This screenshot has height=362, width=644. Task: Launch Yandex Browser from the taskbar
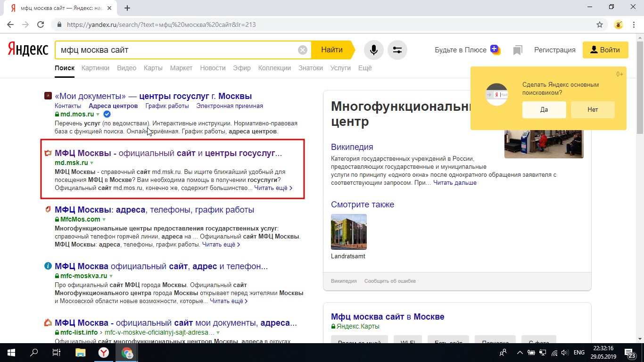(104, 352)
